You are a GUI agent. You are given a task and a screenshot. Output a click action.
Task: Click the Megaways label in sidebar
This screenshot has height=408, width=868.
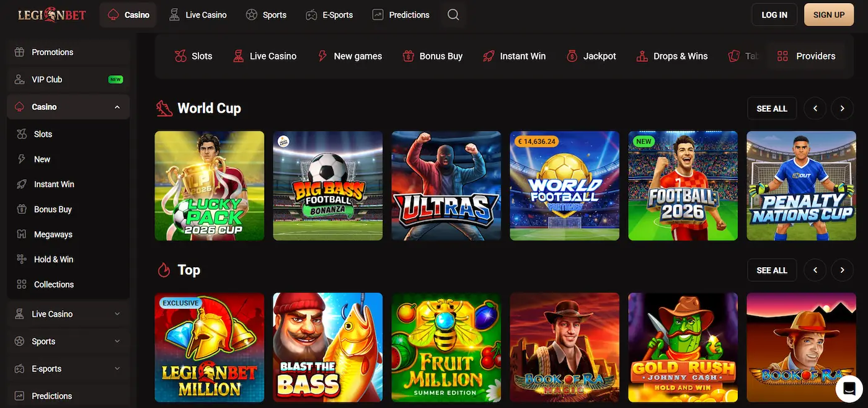point(53,234)
